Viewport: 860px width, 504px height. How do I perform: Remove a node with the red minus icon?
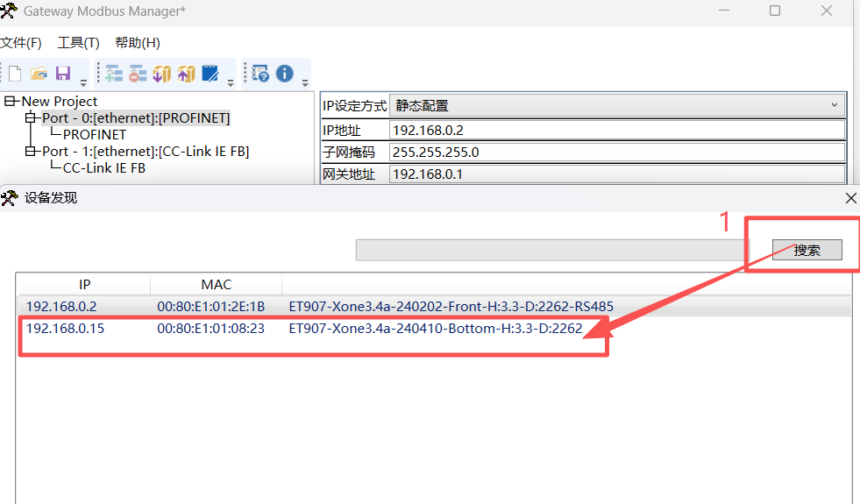(138, 74)
